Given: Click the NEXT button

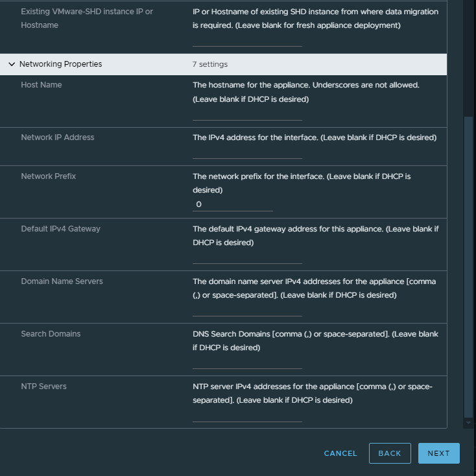Looking at the screenshot, I should [x=438, y=453].
